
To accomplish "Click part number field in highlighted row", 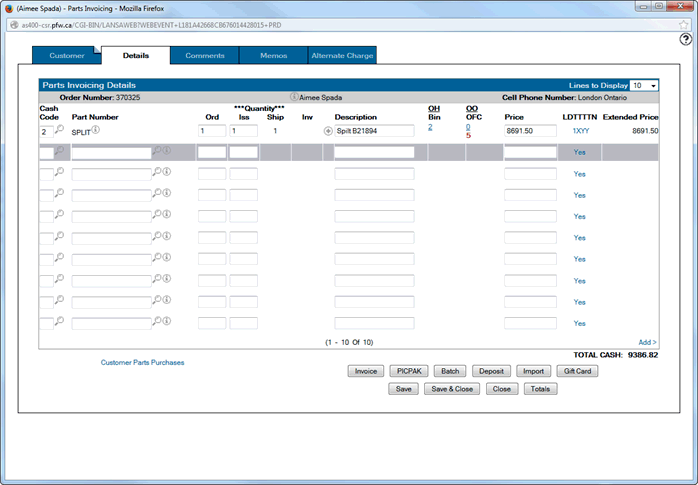I will [111, 153].
